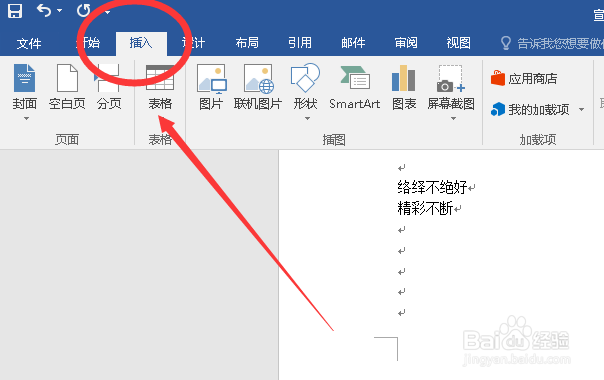This screenshot has height=380, width=604.
Task: Open the 引用 (References) tab
Action: (300, 43)
